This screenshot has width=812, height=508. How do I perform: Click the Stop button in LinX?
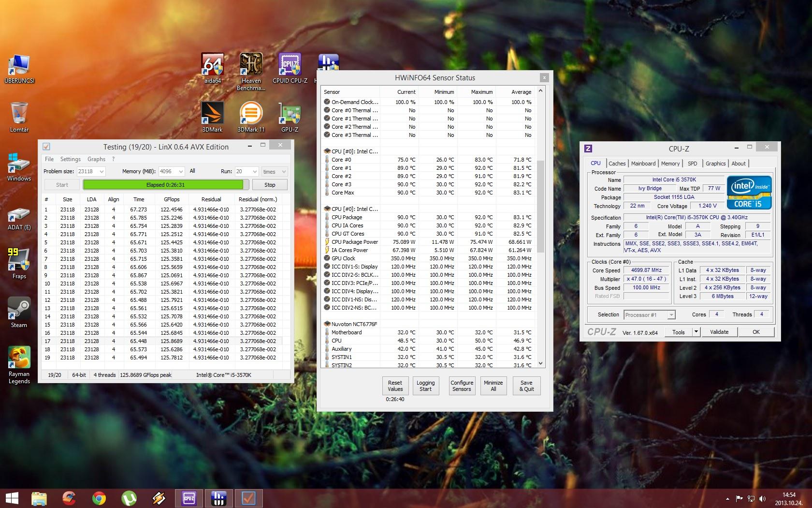tap(270, 185)
